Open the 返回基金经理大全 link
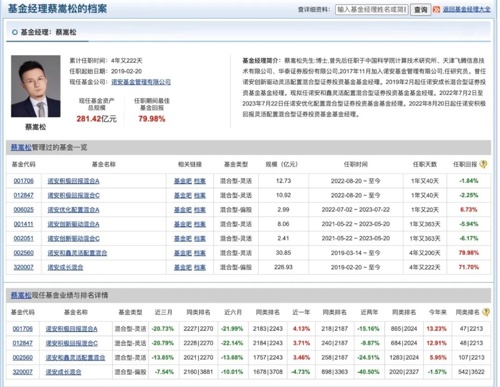The image size is (500, 387). tap(467, 9)
